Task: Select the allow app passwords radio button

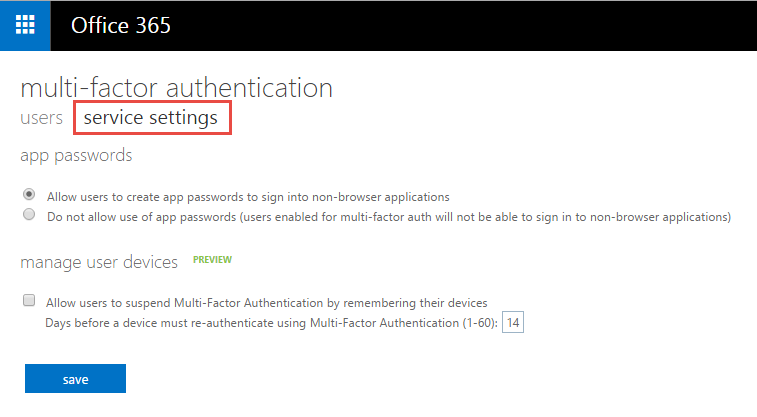Action: (x=30, y=195)
